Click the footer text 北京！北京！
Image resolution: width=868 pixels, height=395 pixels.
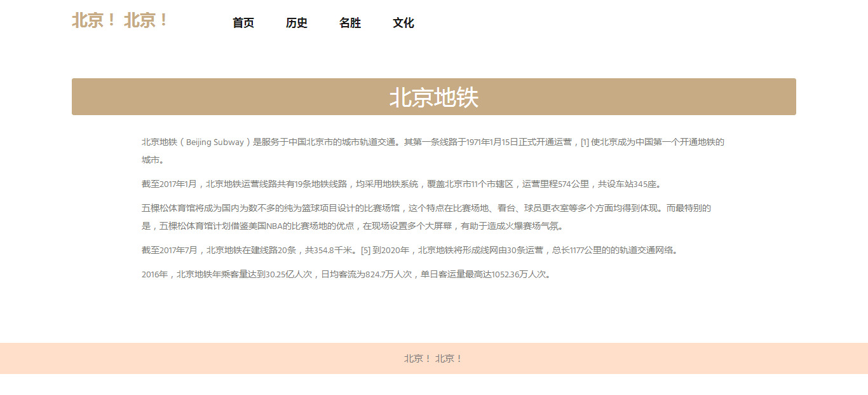pyautogui.click(x=434, y=359)
